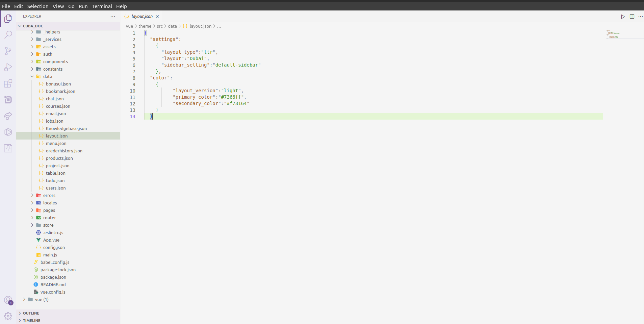The width and height of the screenshot is (644, 324).
Task: Split the editor to the right
Action: tap(632, 17)
